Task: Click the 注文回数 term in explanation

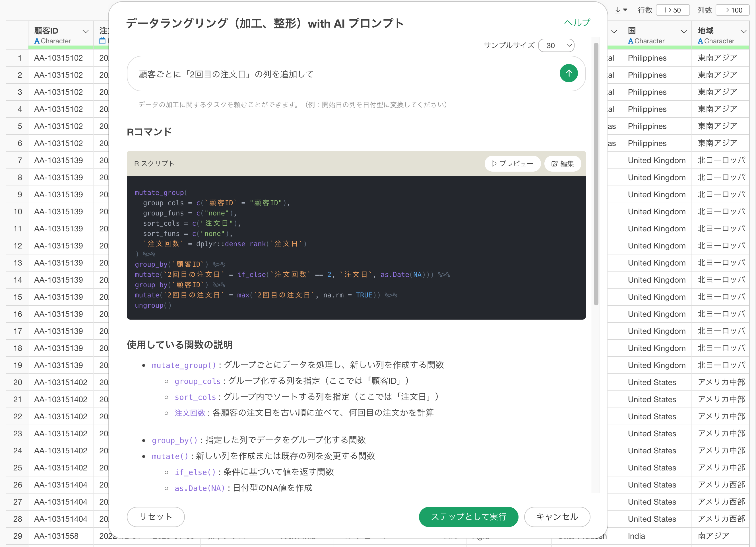Action: 190,413
